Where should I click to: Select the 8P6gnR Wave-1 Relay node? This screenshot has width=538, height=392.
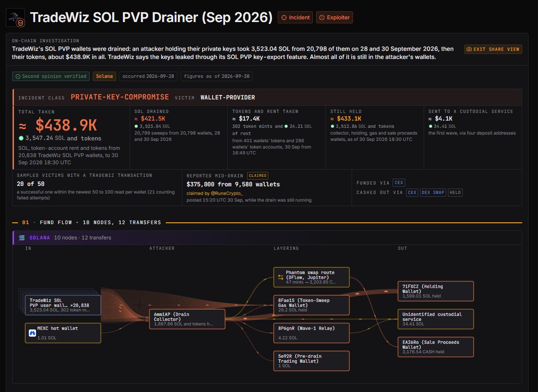tap(312, 333)
